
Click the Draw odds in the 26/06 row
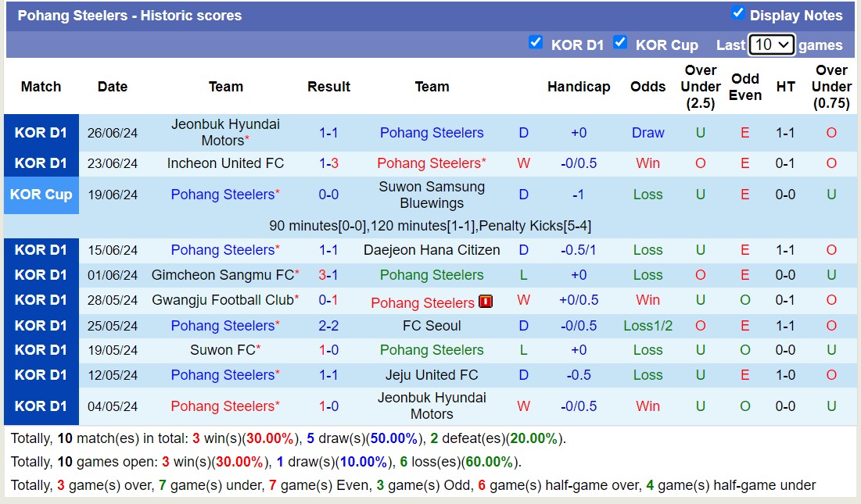648,132
